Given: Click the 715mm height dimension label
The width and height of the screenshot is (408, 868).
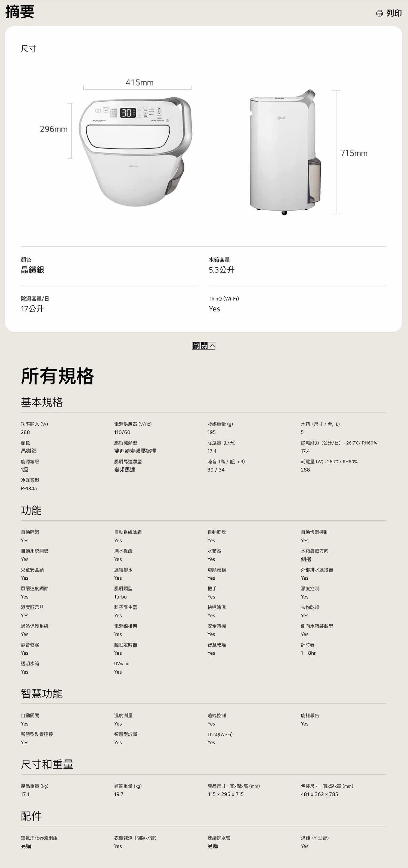Looking at the screenshot, I should tap(354, 153).
